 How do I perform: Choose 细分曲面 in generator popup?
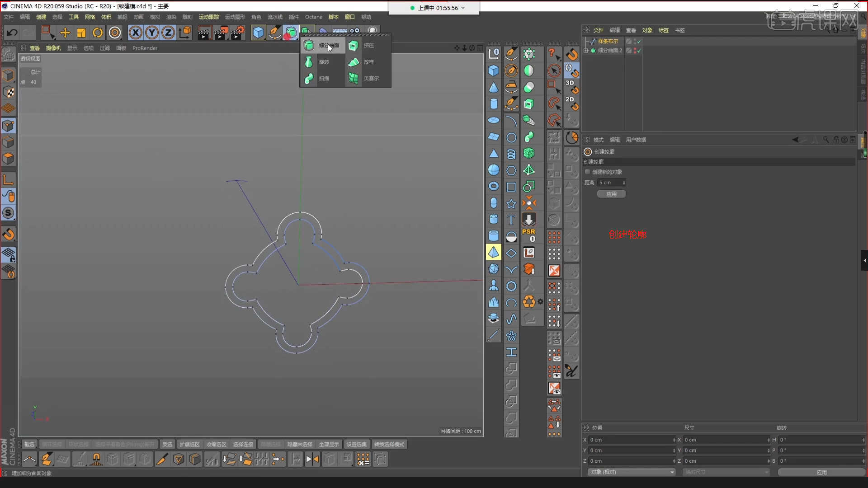point(323,45)
